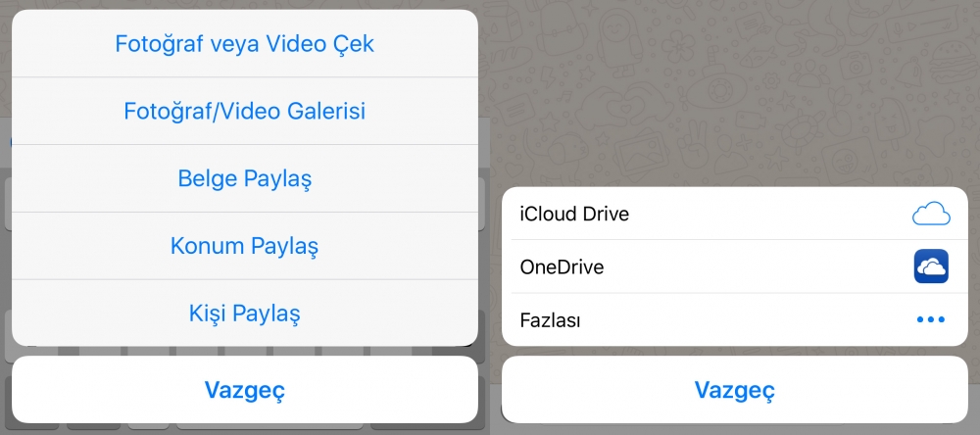Screen dimensions: 980x435
Task: Select "Kişi Paylaş" to share a contact
Action: coord(244,314)
